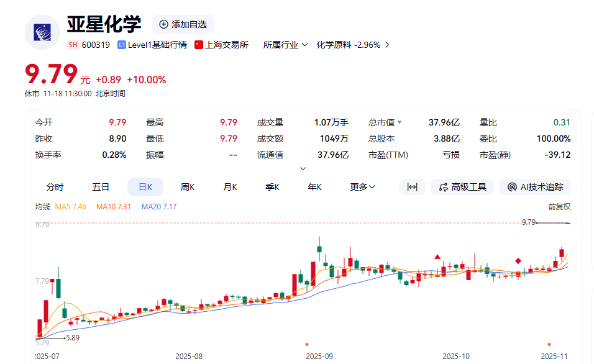This screenshot has height=364, width=594.
Task: Click the SH exchange code badge
Action: [x=73, y=45]
